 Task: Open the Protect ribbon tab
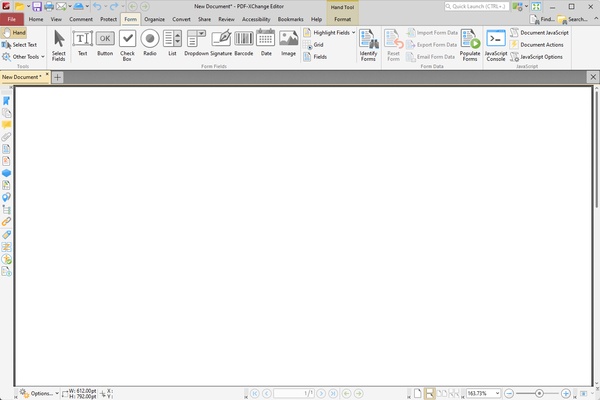[108, 19]
